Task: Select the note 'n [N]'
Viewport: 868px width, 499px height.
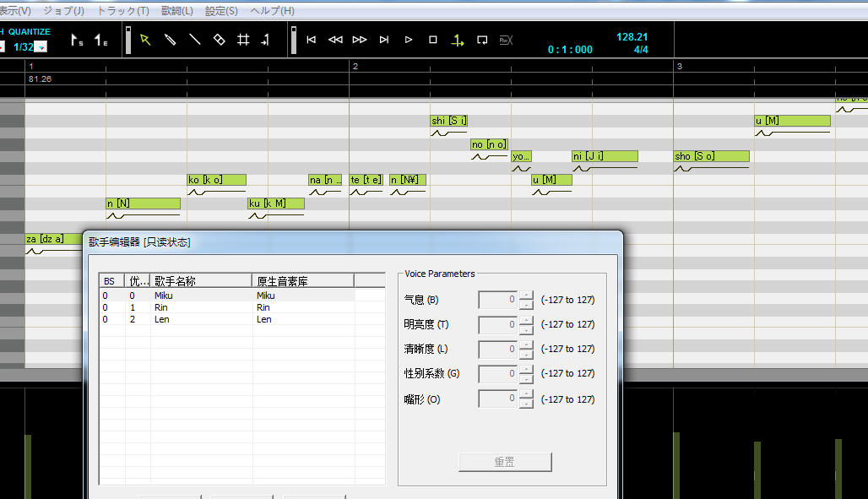Action: 144,203
